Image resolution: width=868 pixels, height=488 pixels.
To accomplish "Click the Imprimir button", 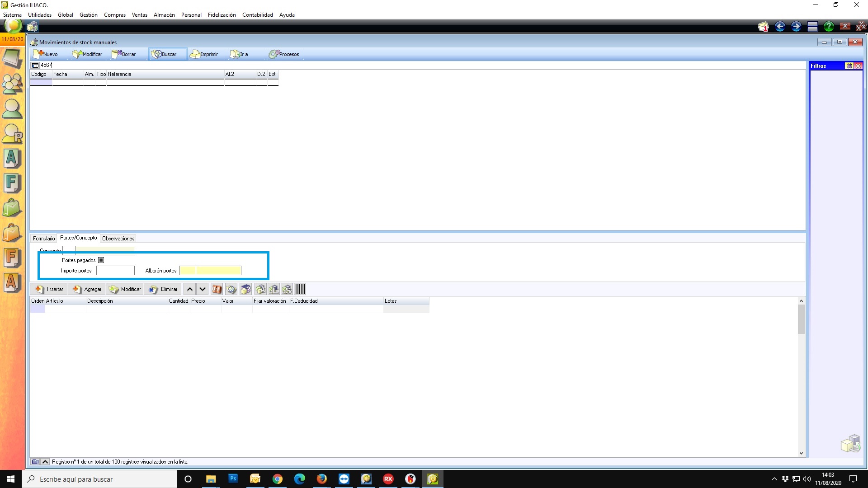I will (x=204, y=54).
